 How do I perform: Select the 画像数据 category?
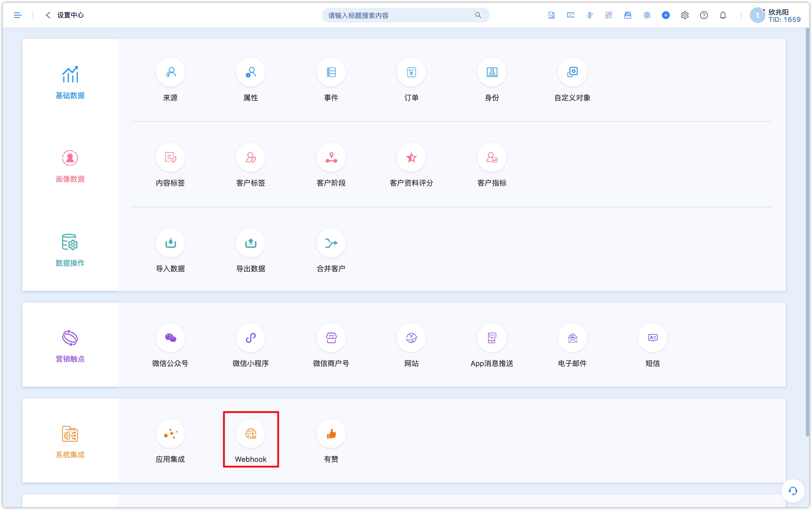(70, 166)
